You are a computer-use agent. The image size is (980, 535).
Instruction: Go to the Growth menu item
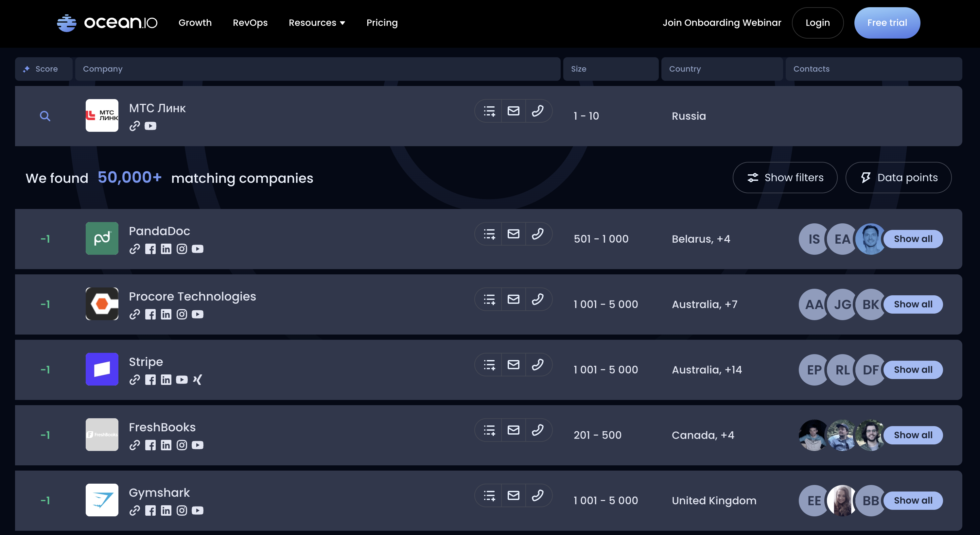click(195, 23)
